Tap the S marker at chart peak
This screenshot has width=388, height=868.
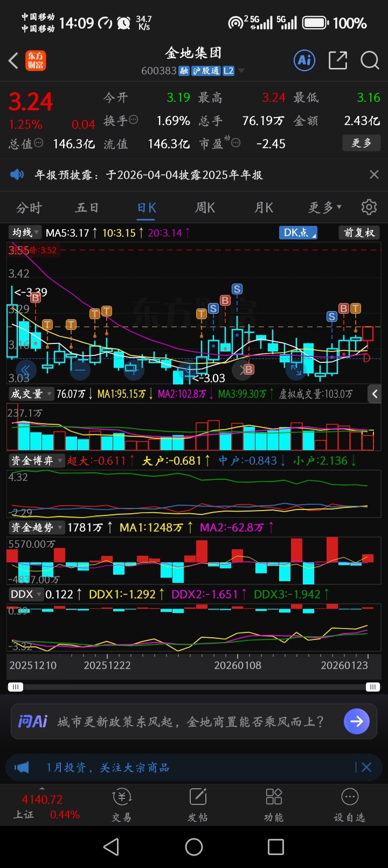click(237, 289)
